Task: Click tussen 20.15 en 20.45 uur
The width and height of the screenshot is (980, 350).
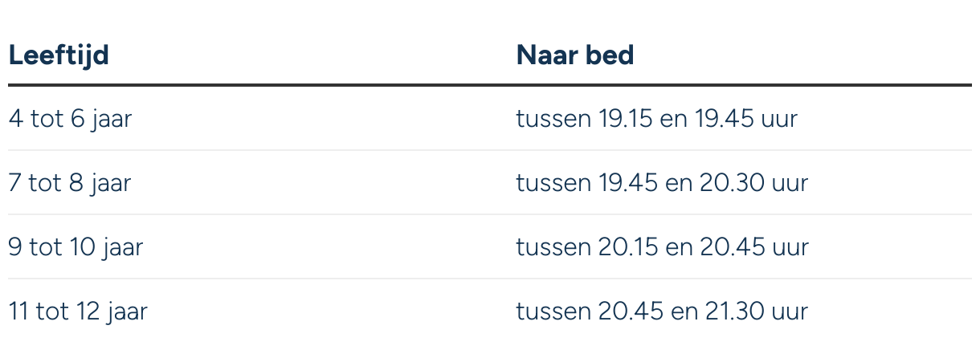Action: click(661, 246)
